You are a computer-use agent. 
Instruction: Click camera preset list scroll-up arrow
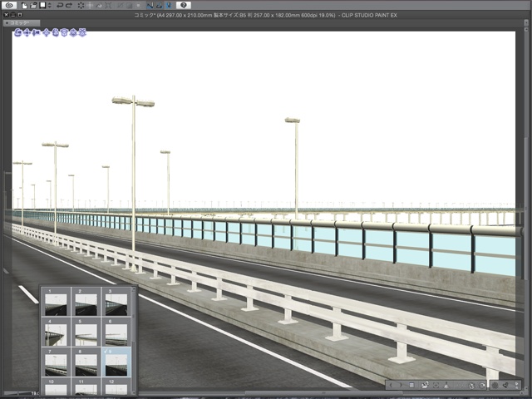tap(134, 289)
